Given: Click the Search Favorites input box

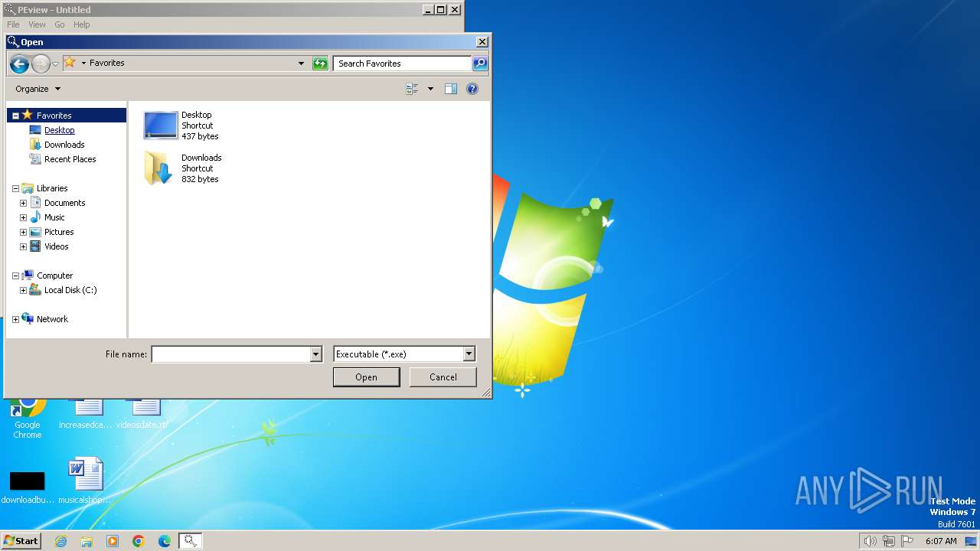Looking at the screenshot, I should click(x=402, y=64).
